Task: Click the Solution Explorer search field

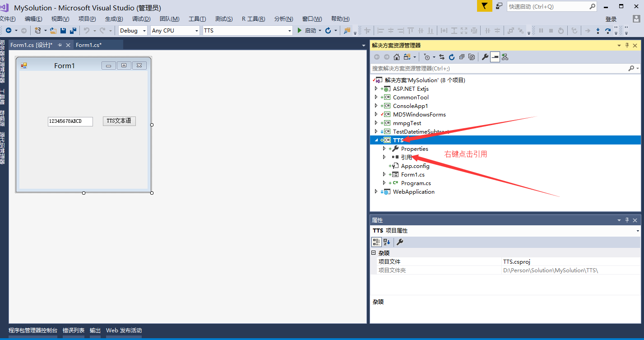Action: [x=499, y=68]
